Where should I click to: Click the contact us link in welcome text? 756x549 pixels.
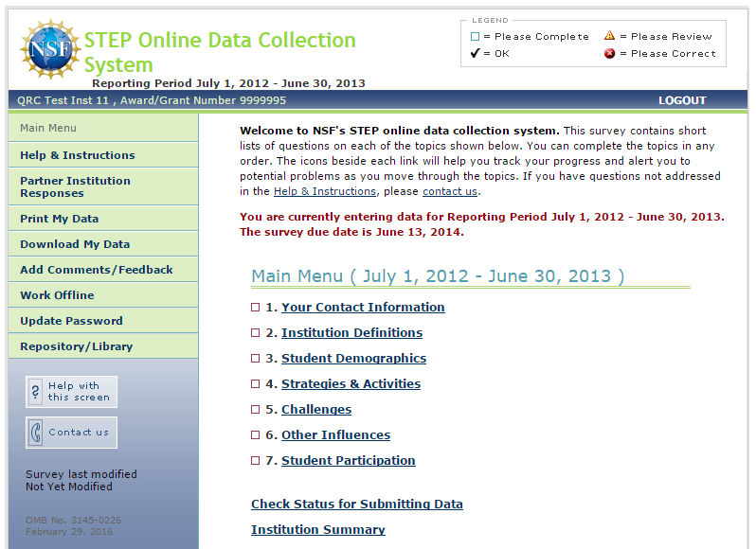pos(450,191)
